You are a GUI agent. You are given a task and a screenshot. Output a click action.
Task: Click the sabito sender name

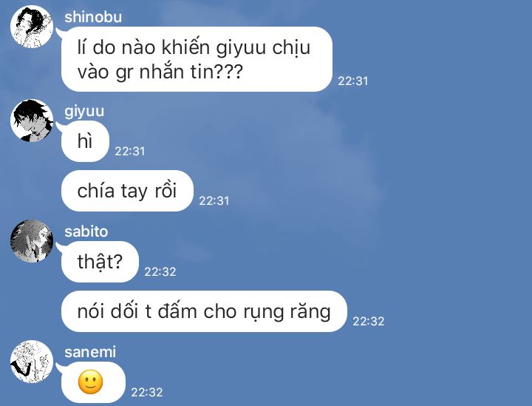(86, 231)
